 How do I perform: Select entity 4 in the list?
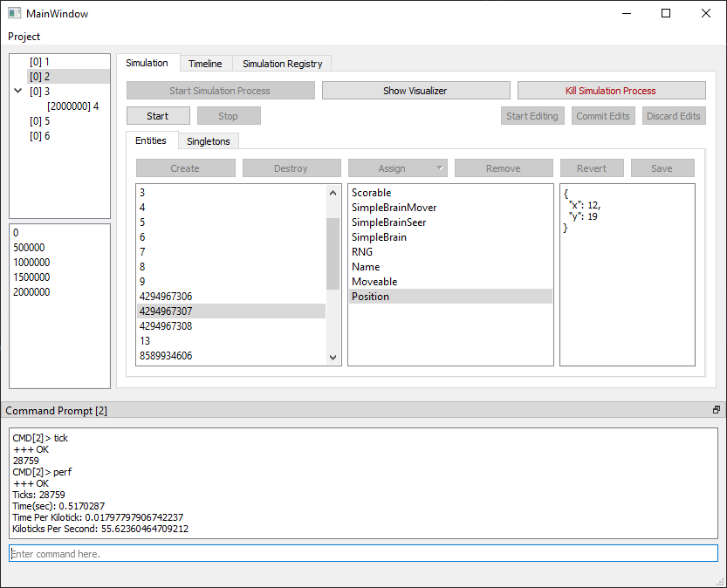coord(231,207)
